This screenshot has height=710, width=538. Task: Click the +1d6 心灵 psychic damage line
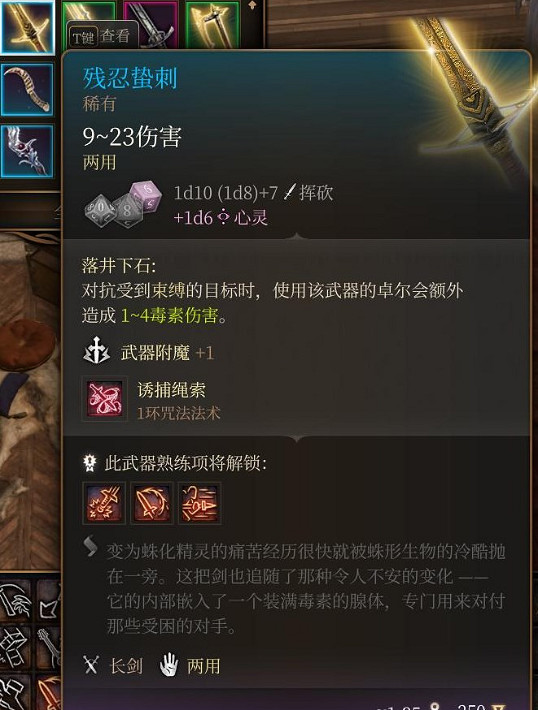[x=221, y=218]
